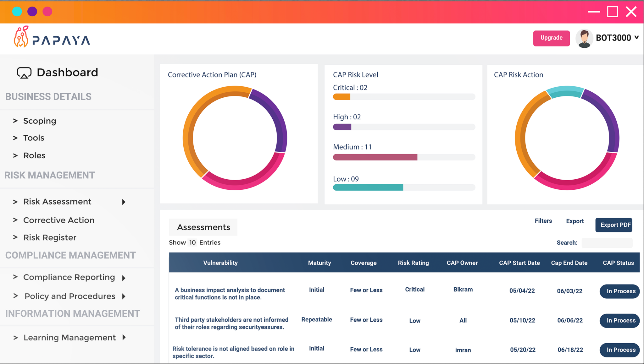Open the Filters option above the table
Image resolution: width=644 pixels, height=364 pixels.
(x=543, y=221)
